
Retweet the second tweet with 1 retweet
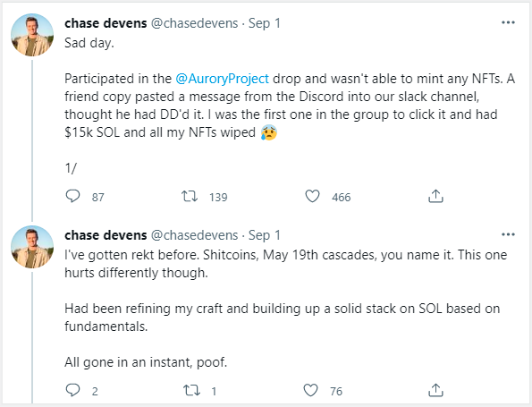(x=191, y=390)
